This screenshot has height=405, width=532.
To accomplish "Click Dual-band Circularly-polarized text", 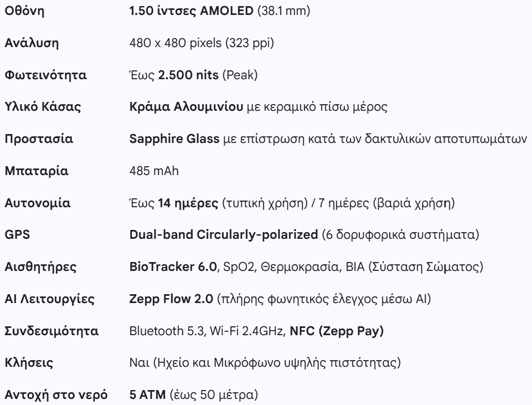I will coord(224,234).
